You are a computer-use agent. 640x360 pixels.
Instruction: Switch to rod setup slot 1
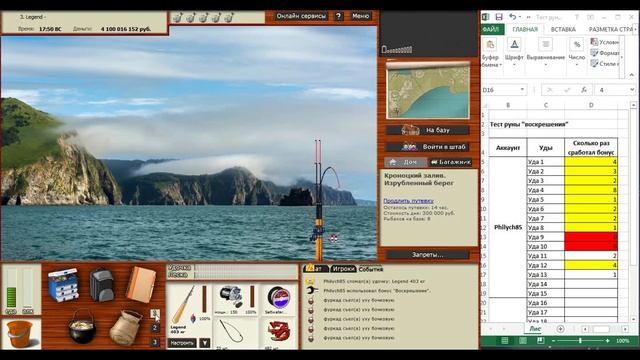pyautogui.click(x=155, y=313)
